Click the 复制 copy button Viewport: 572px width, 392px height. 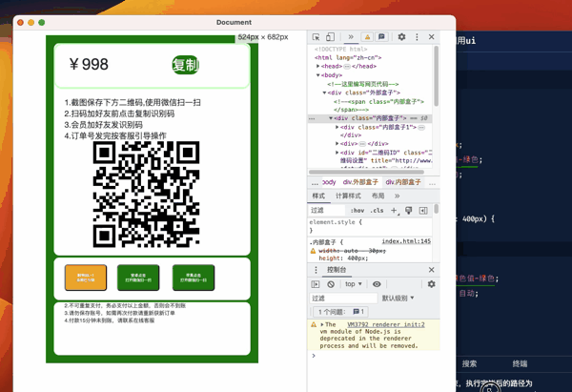pyautogui.click(x=185, y=65)
